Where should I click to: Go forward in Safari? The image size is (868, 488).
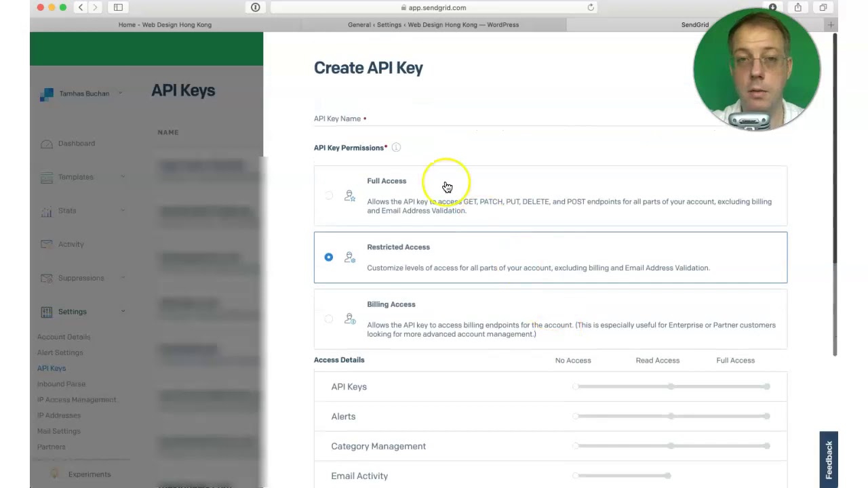coord(95,7)
